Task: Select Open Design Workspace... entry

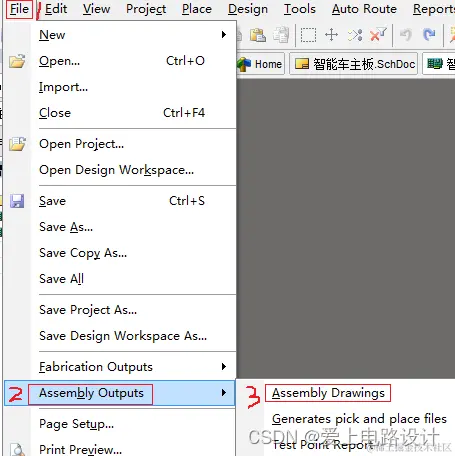Action: pyautogui.click(x=133, y=170)
